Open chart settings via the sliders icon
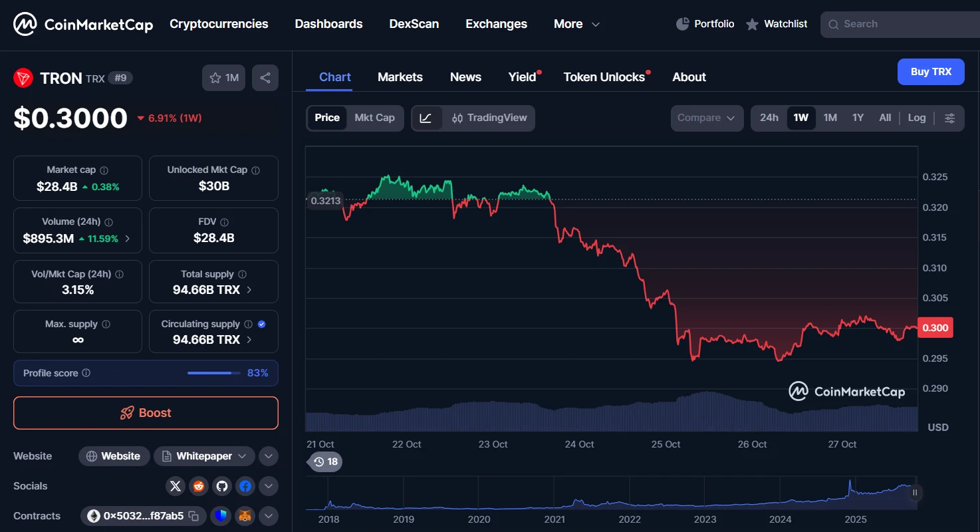Screen dimensions: 980x532 click(949, 118)
